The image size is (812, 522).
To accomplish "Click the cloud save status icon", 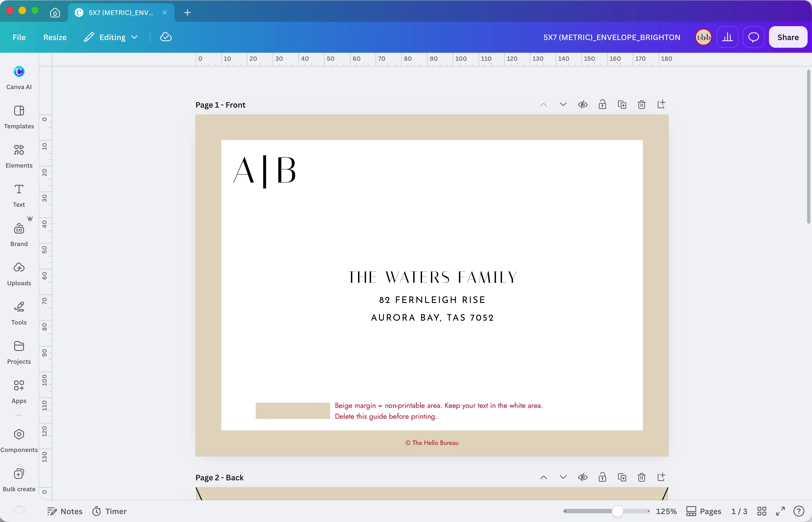I will [166, 37].
